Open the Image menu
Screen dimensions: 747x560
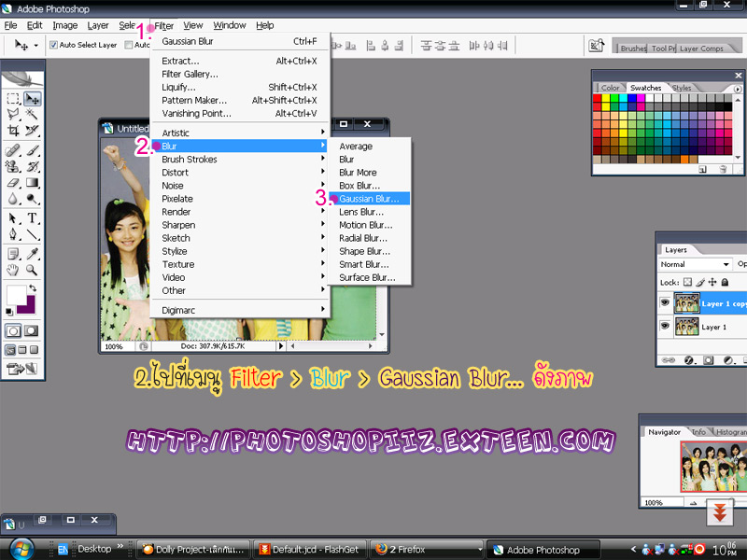tap(64, 25)
